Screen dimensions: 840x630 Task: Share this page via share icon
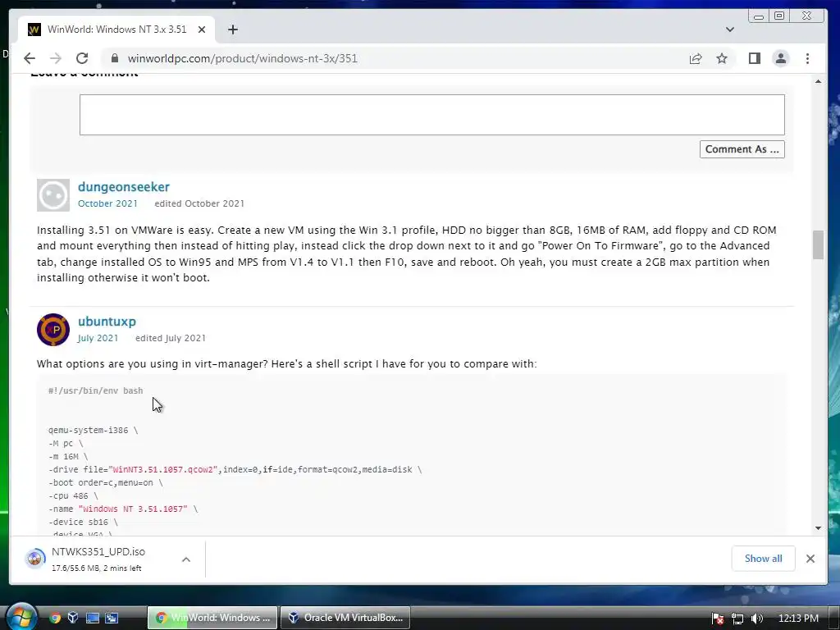pyautogui.click(x=696, y=58)
